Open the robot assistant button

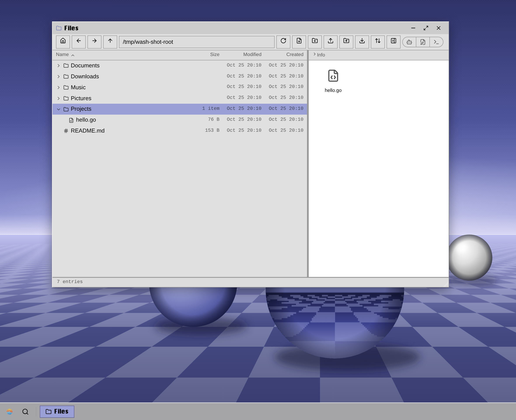409,42
